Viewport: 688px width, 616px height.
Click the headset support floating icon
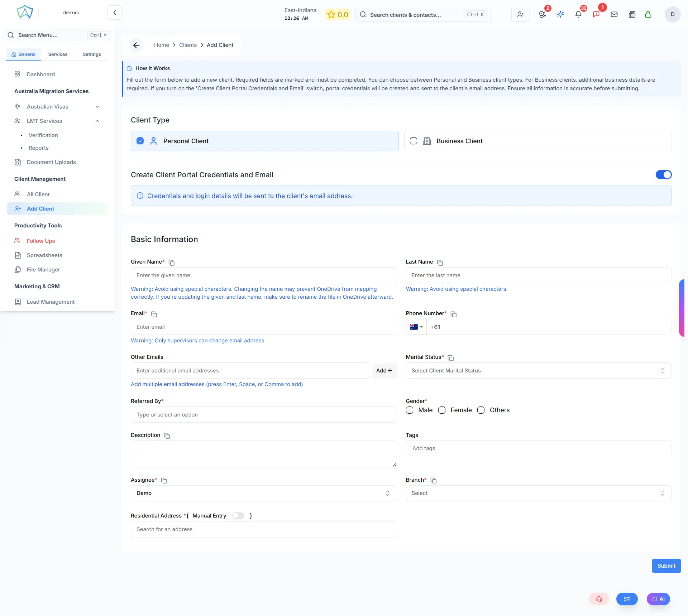(x=599, y=599)
